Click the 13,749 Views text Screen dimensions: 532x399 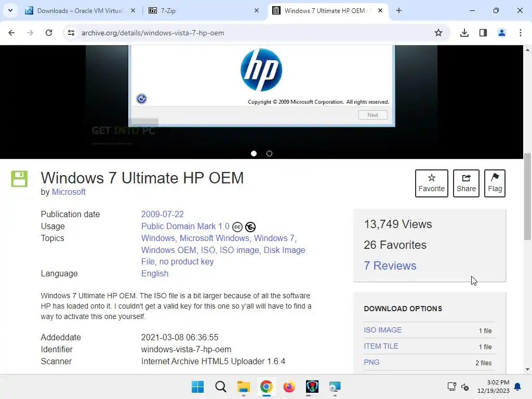coord(398,224)
